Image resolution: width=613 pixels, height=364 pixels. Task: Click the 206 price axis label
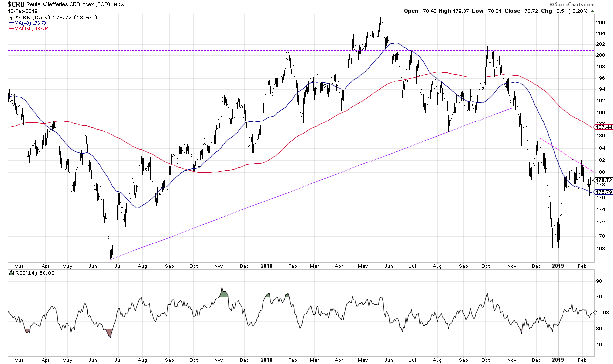click(601, 23)
